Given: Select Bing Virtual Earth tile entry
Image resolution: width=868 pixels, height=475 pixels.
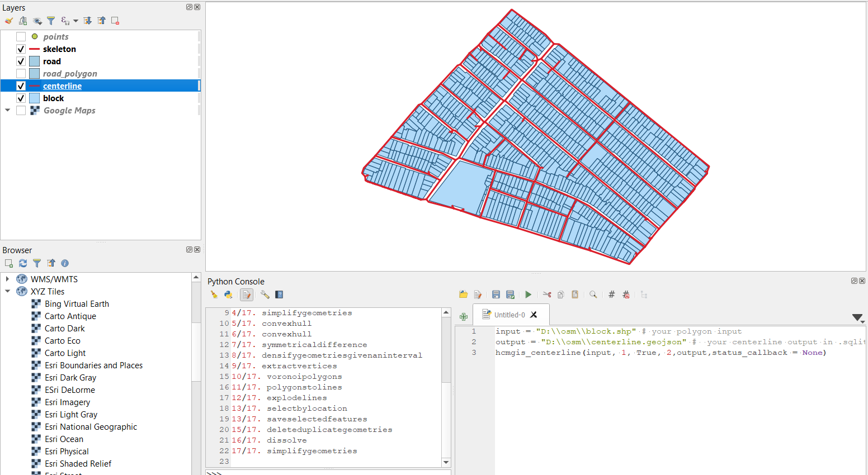Looking at the screenshot, I should click(77, 304).
